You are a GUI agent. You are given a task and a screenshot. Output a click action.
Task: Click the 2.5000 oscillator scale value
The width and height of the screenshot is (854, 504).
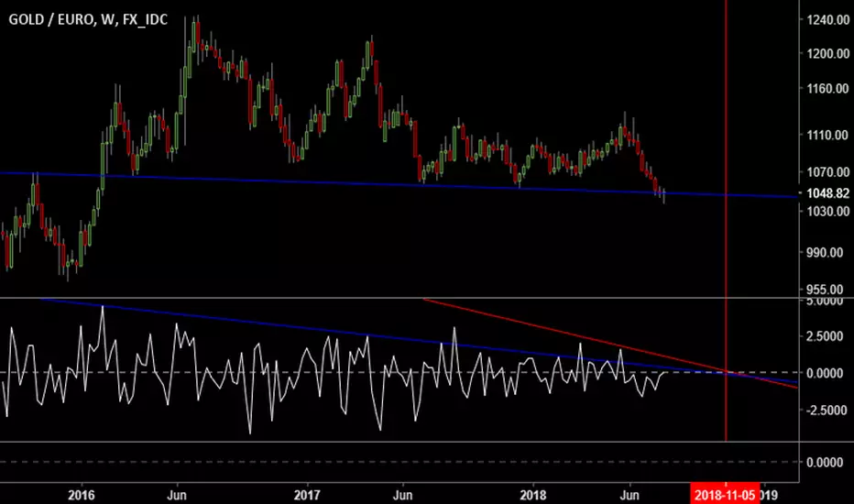click(x=825, y=336)
